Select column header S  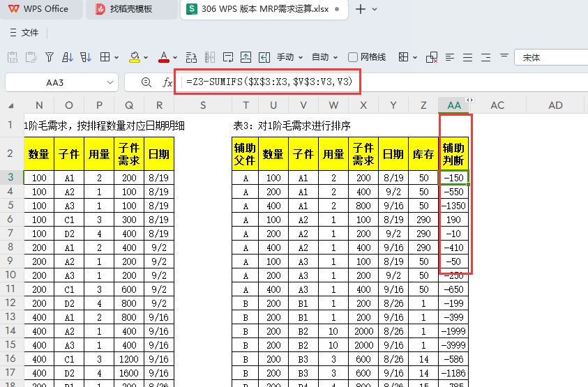click(203, 105)
